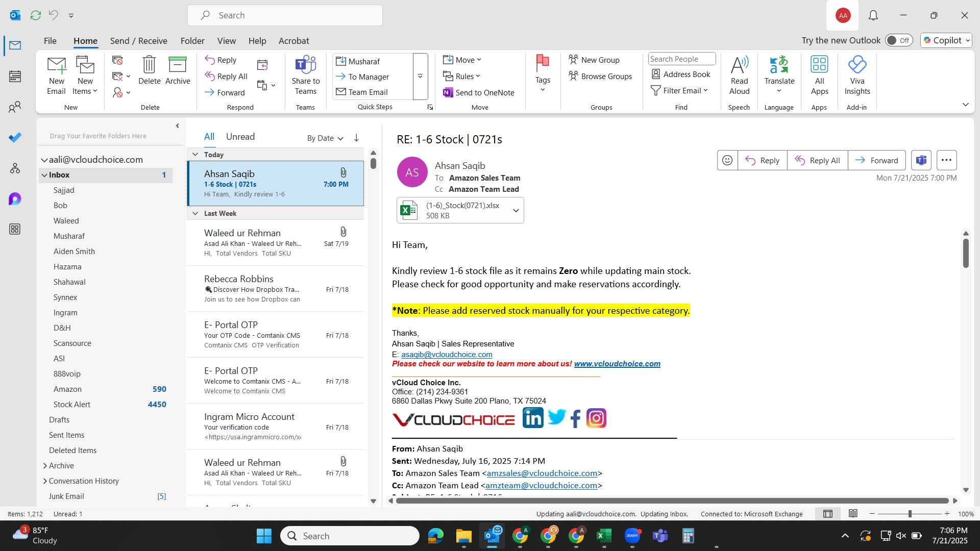This screenshot has width=980, height=551.
Task: Open the File menu
Action: point(50,41)
